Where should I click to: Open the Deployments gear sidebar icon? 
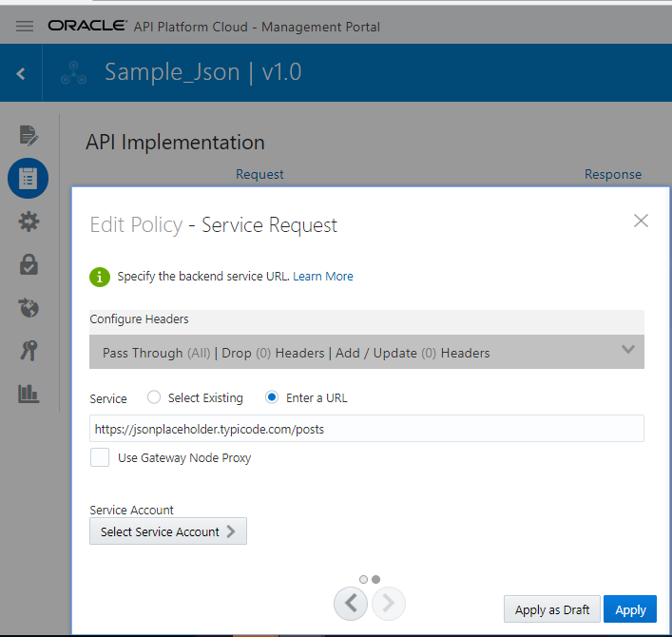[x=29, y=222]
